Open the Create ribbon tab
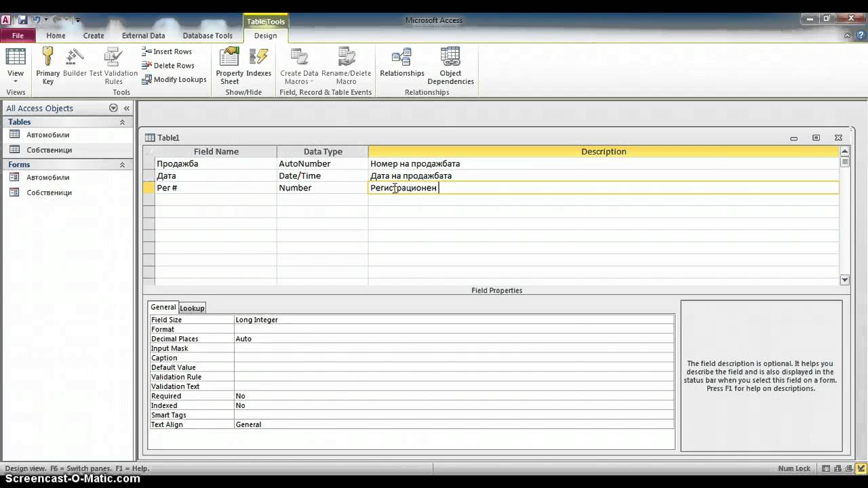Image resolution: width=868 pixels, height=488 pixels. click(x=94, y=36)
